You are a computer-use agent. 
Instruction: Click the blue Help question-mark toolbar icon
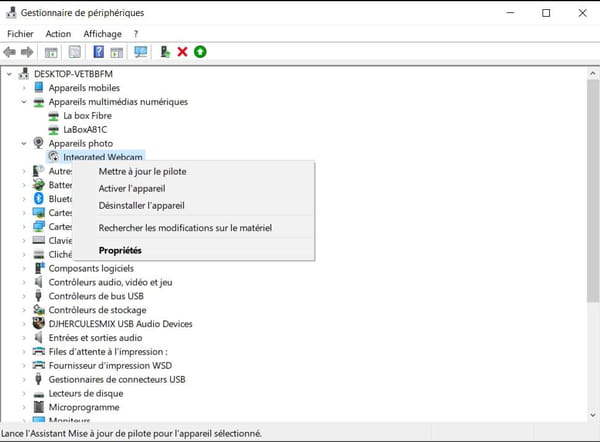click(99, 52)
